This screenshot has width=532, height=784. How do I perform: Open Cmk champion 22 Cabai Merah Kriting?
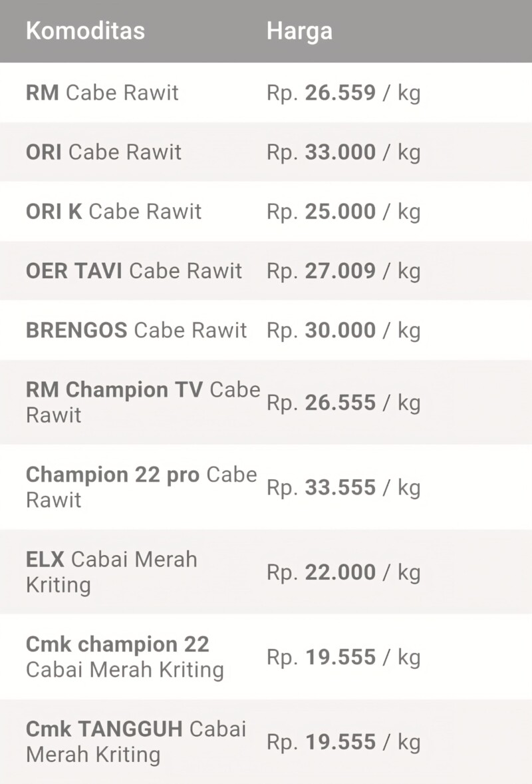point(266,657)
